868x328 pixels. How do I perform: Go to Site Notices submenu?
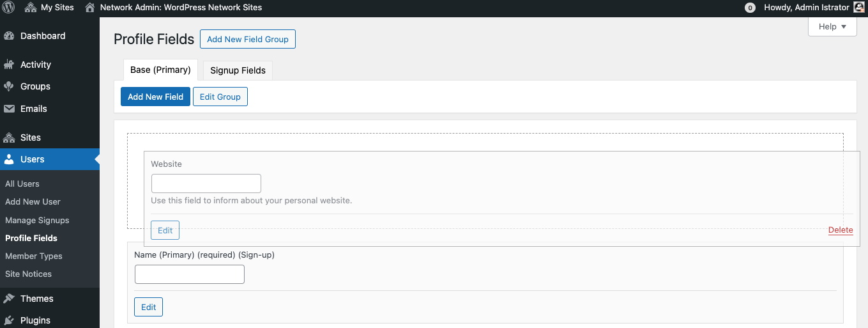(29, 274)
